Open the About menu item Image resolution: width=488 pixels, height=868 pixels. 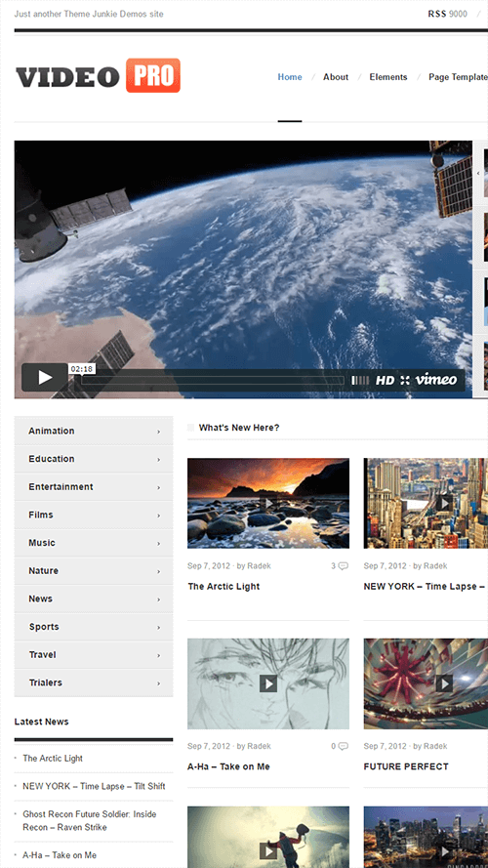(336, 77)
